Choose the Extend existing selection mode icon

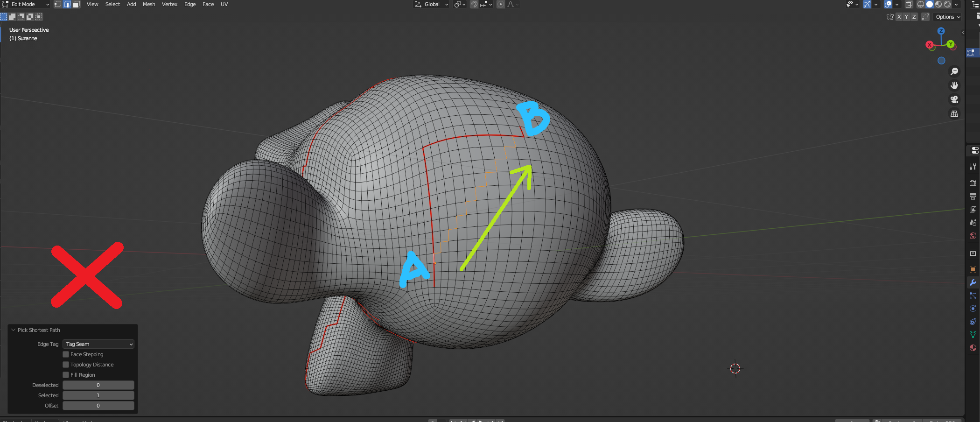(12, 17)
